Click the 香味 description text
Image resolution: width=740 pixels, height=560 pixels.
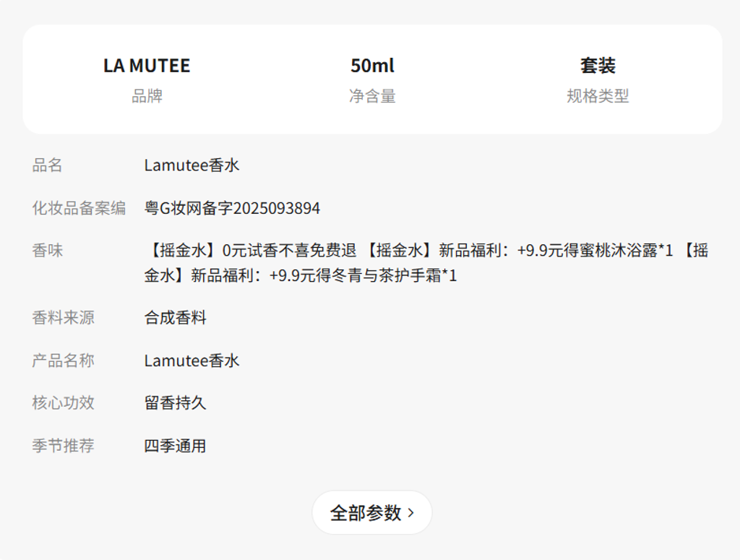pos(426,263)
